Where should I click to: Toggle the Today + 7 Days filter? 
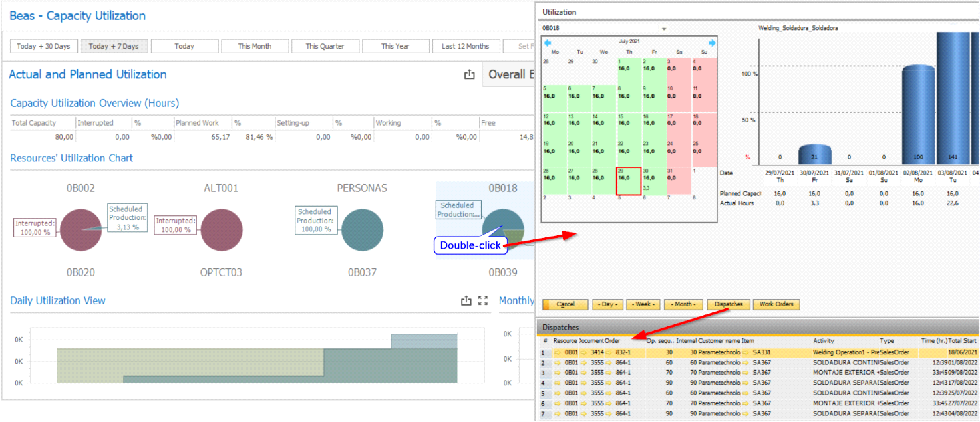click(114, 46)
